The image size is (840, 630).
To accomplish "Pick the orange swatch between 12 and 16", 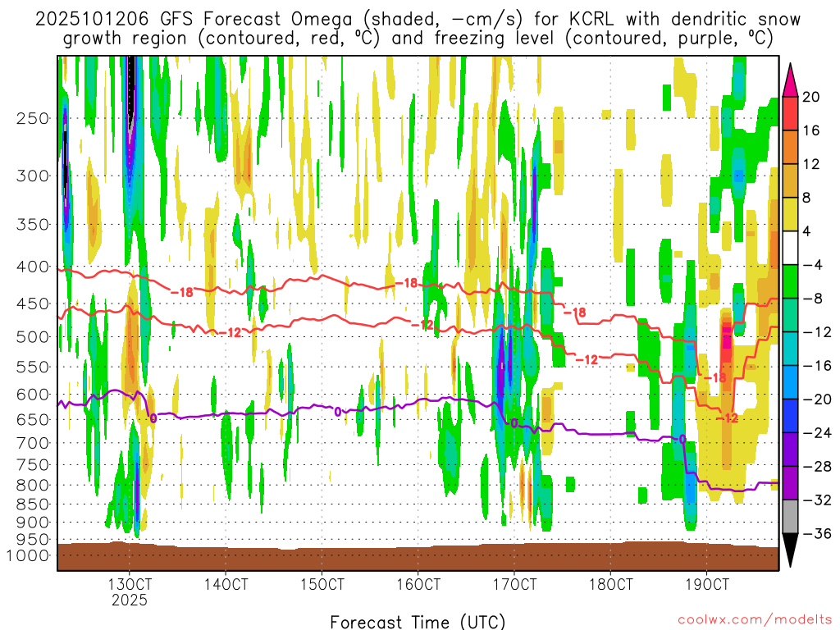I will tap(790, 148).
